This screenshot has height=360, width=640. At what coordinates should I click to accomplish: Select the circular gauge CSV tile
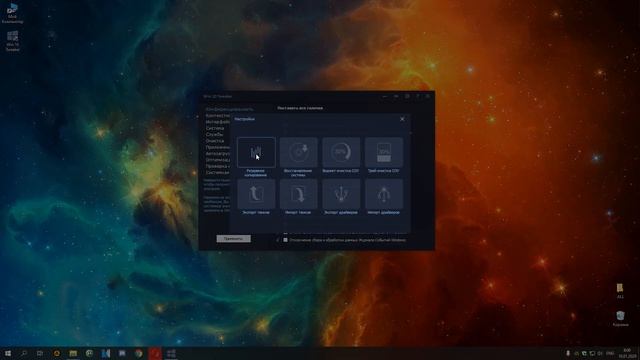[x=341, y=152]
